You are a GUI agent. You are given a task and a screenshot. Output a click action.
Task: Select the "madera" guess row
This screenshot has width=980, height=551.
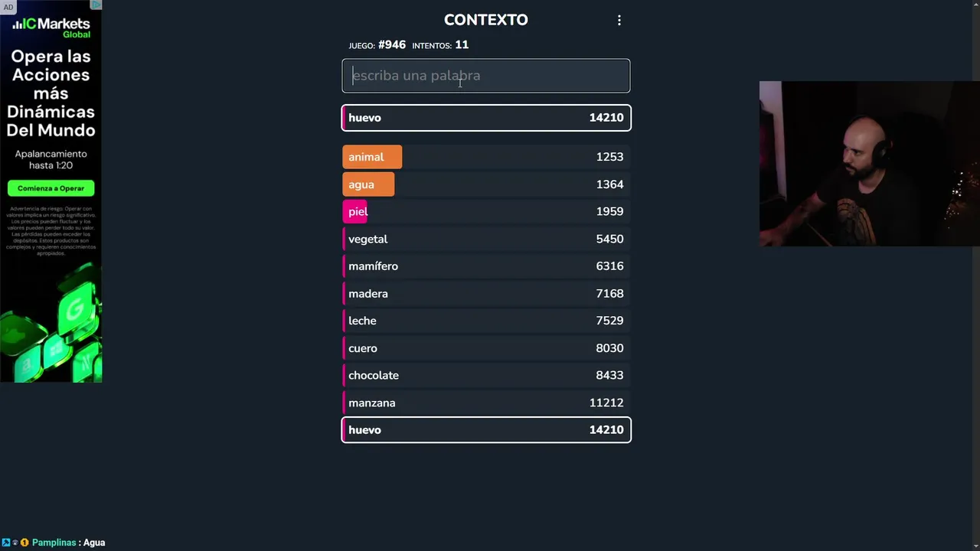(485, 294)
